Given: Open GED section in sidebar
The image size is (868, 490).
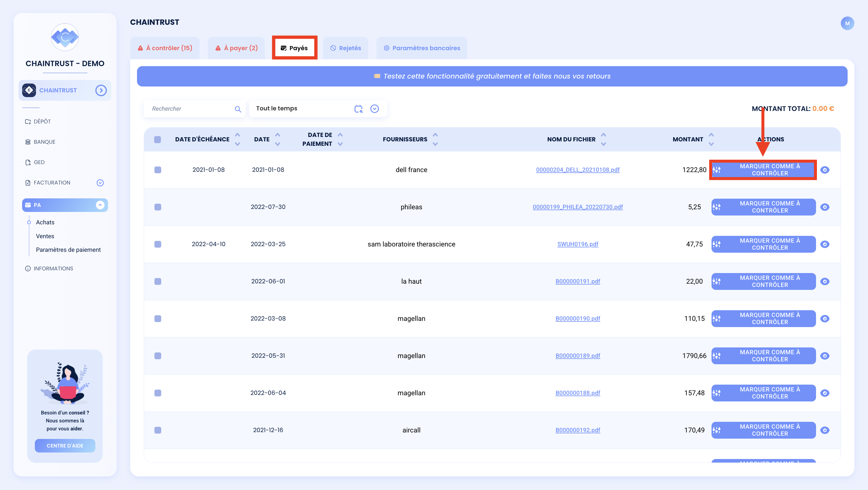Looking at the screenshot, I should coord(39,162).
